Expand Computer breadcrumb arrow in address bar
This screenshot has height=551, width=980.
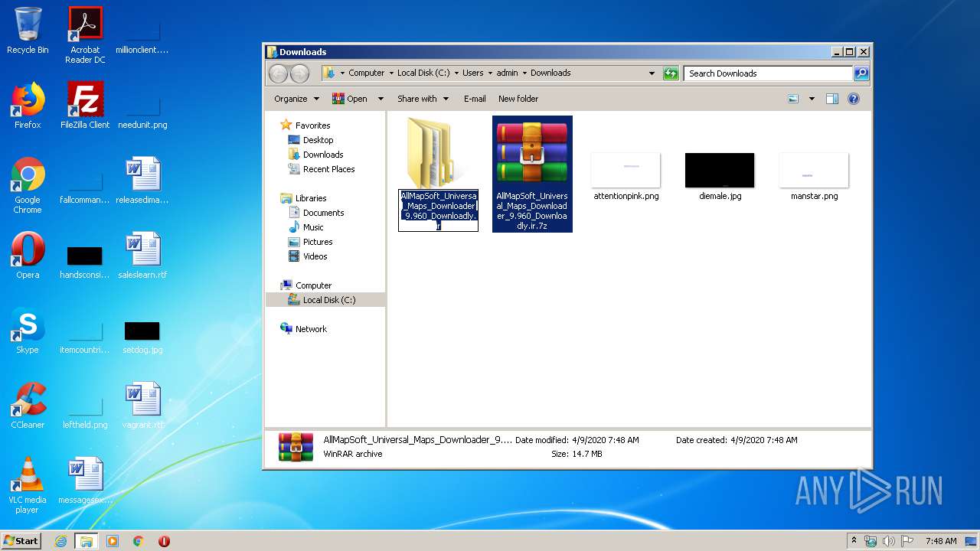coord(390,73)
